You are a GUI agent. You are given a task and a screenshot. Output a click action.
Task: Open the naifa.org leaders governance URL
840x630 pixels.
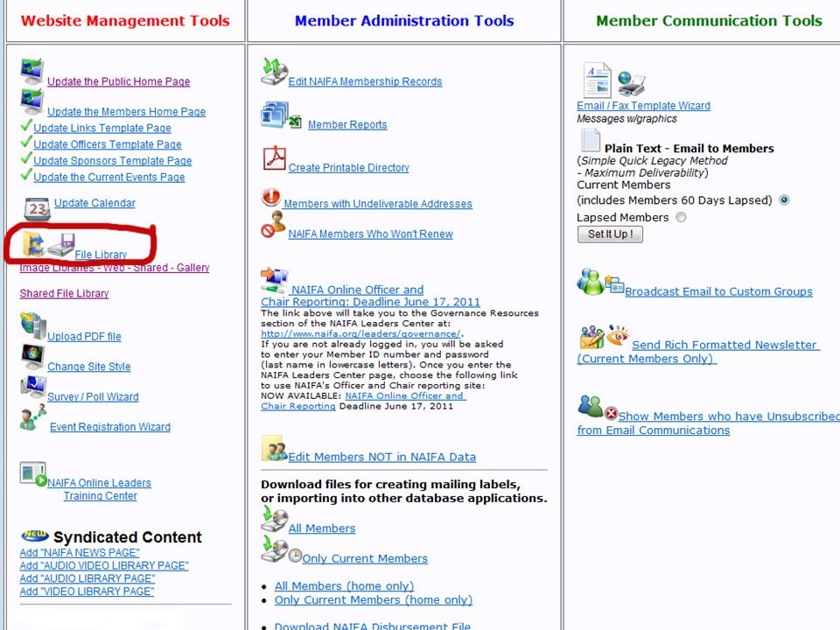pyautogui.click(x=360, y=333)
